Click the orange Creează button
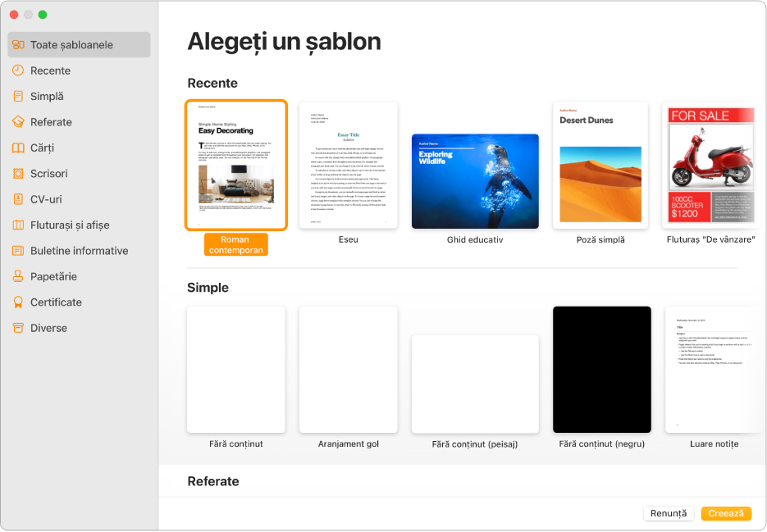Image resolution: width=767 pixels, height=532 pixels. pos(726,513)
